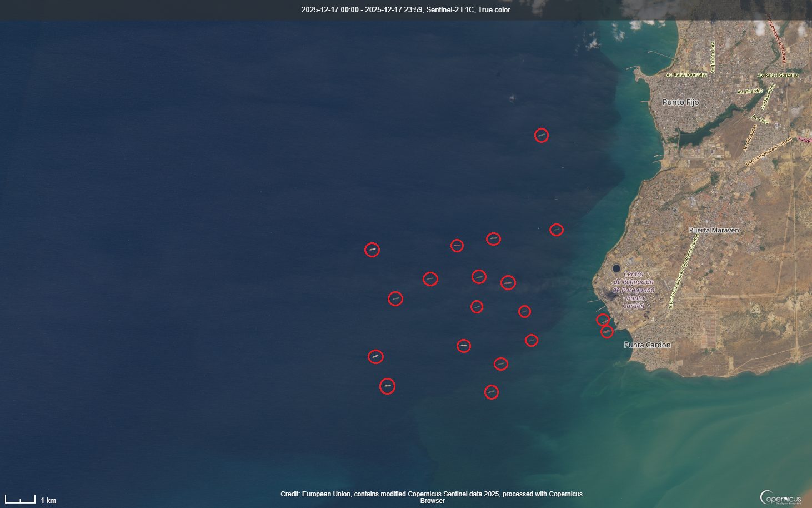The width and height of the screenshot is (812, 508).
Task: Click the offshore red circle nearest Puerta Maraven
Action: tap(556, 230)
